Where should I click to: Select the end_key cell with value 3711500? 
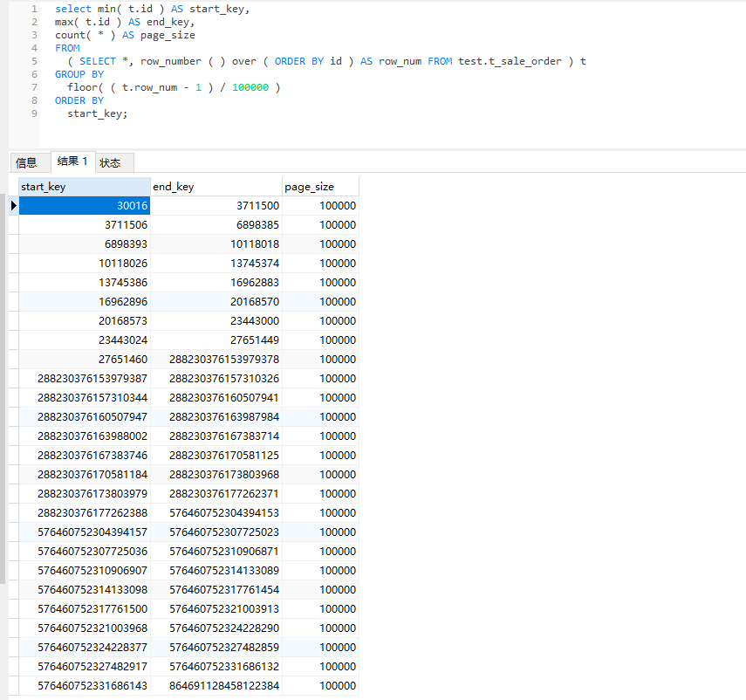coord(216,206)
